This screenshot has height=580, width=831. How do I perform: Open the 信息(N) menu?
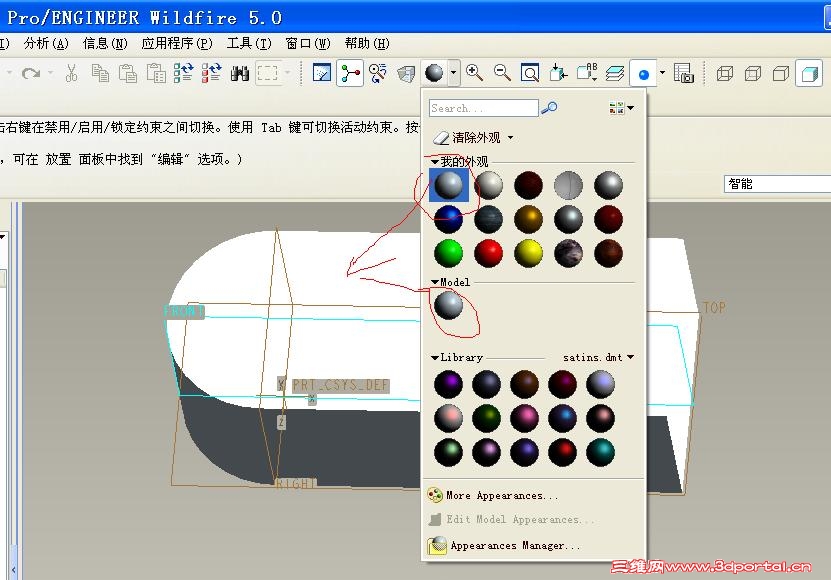tap(105, 43)
